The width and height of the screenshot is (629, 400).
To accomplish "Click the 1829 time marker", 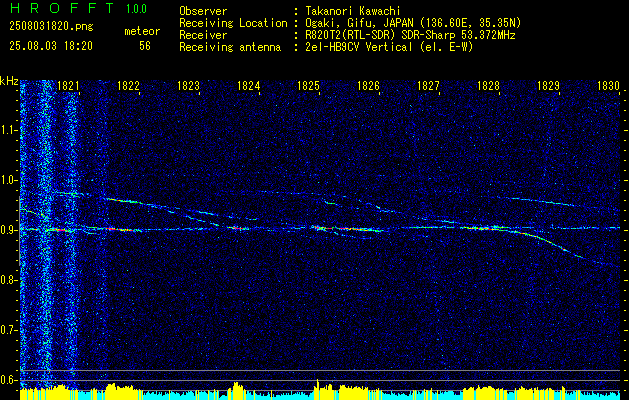I will pos(548,85).
